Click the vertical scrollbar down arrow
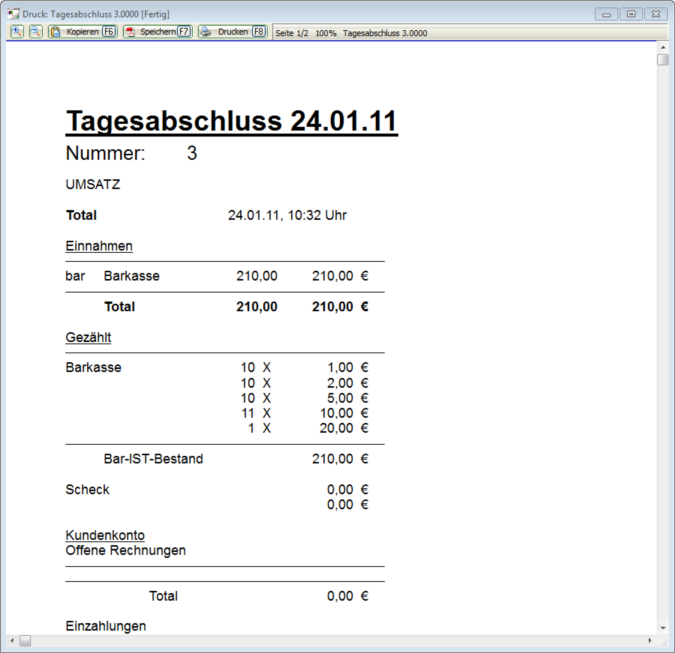 point(662,628)
